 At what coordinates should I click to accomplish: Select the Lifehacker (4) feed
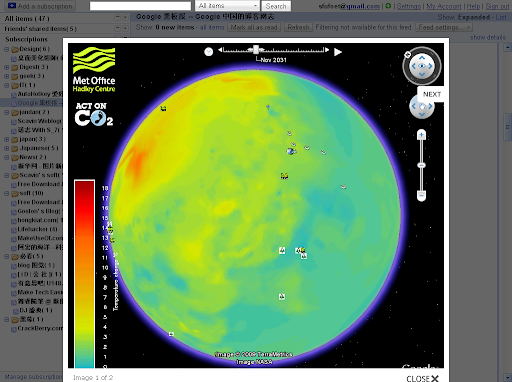[x=34, y=229]
